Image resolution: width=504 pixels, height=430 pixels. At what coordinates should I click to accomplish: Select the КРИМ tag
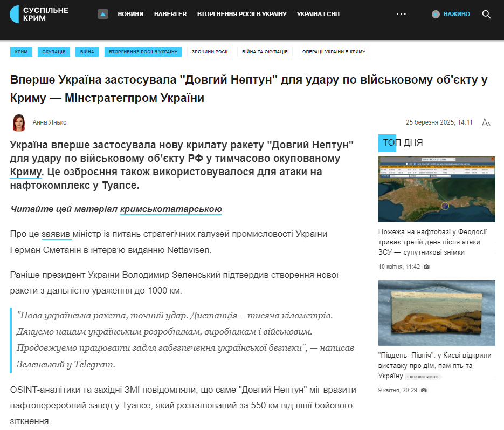tap(21, 52)
